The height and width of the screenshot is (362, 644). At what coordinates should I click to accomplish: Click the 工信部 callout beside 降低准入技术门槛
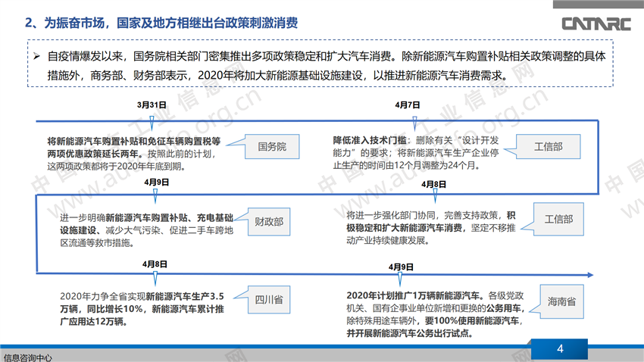pos(549,146)
